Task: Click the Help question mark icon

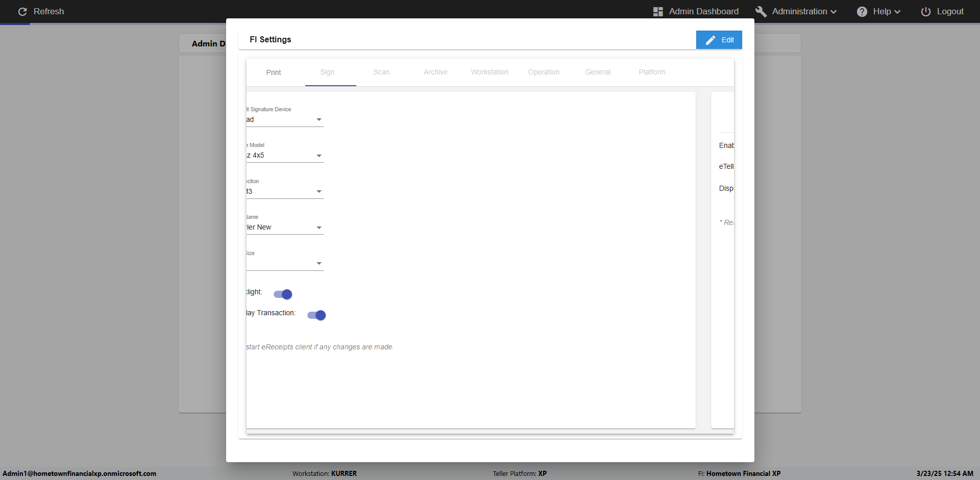Action: point(862,11)
